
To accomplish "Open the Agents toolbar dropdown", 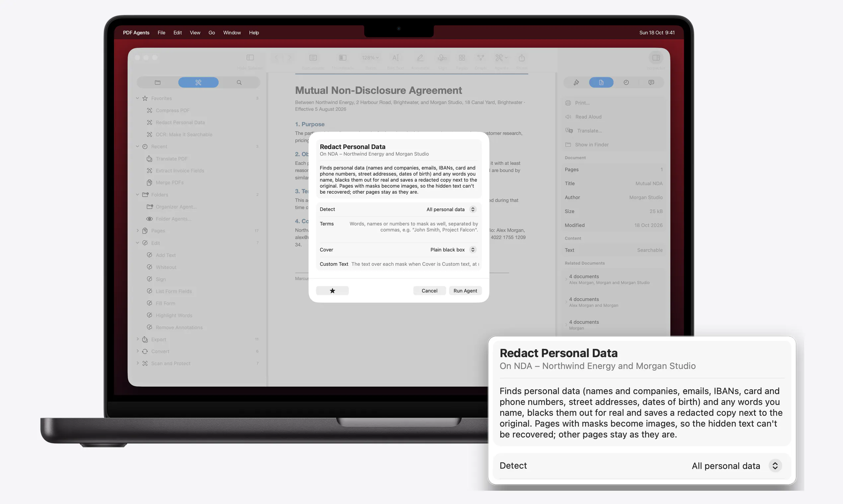I will coord(501,58).
